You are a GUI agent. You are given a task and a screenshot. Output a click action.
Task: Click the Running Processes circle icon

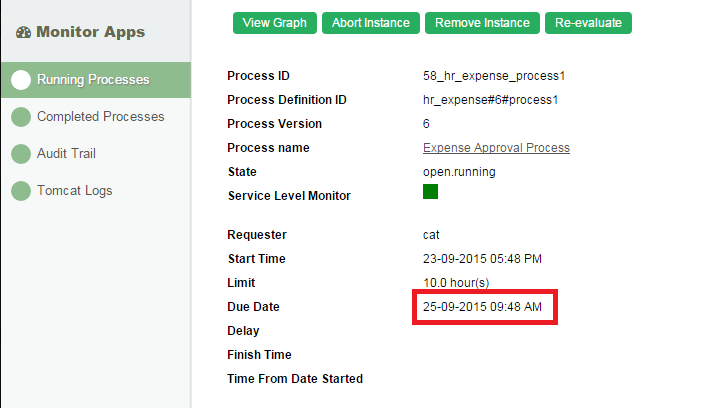click(21, 80)
